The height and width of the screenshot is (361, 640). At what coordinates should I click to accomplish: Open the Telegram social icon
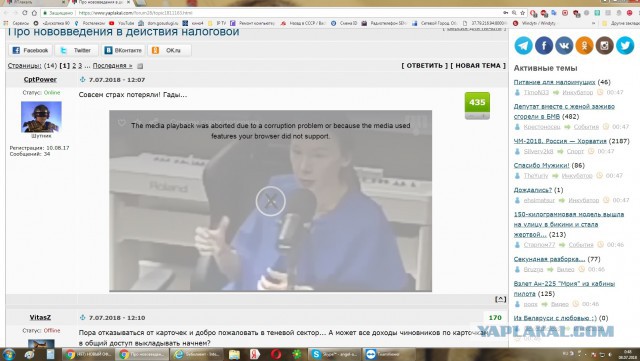pos(523,45)
